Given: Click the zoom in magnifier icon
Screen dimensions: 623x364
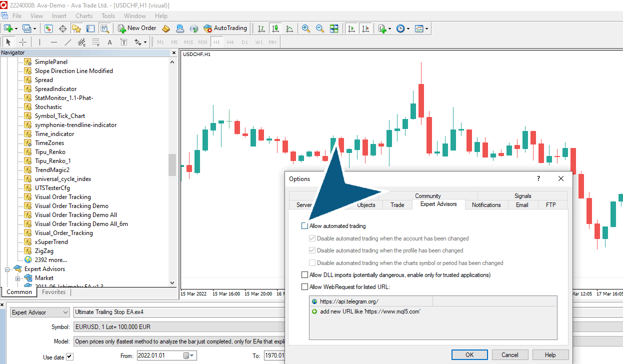Looking at the screenshot, I should tap(306, 28).
